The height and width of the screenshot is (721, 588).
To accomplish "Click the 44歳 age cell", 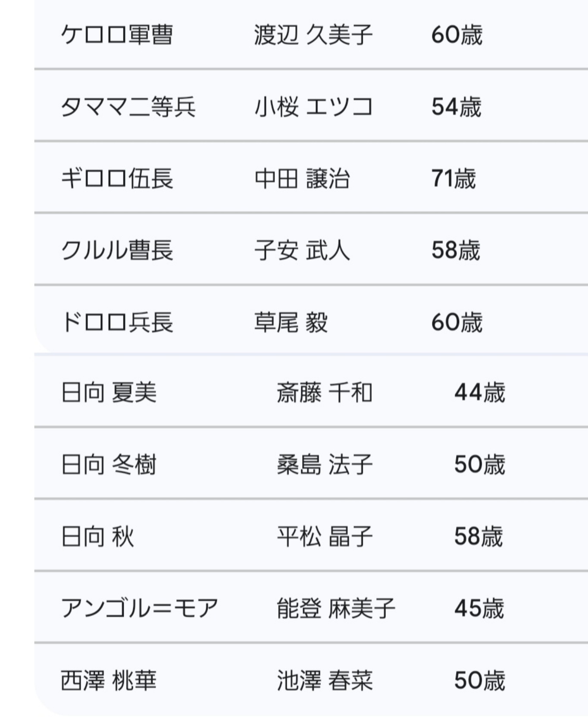I will (479, 393).
